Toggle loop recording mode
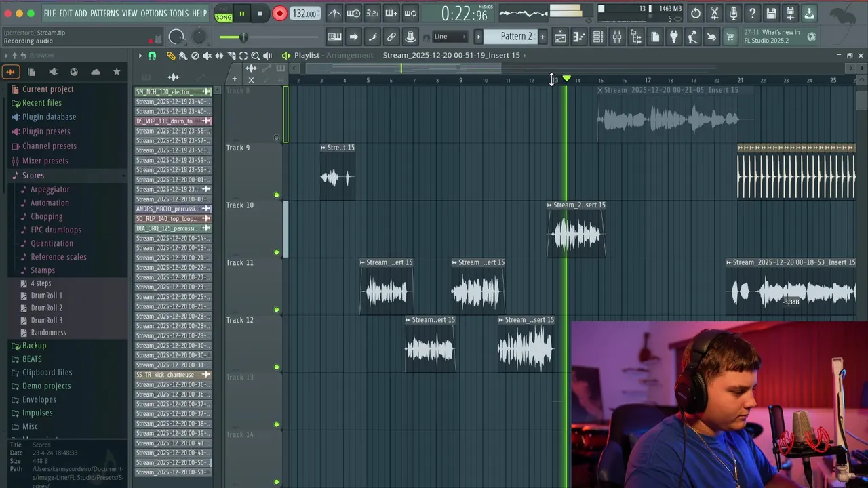The image size is (868, 488). point(410,14)
